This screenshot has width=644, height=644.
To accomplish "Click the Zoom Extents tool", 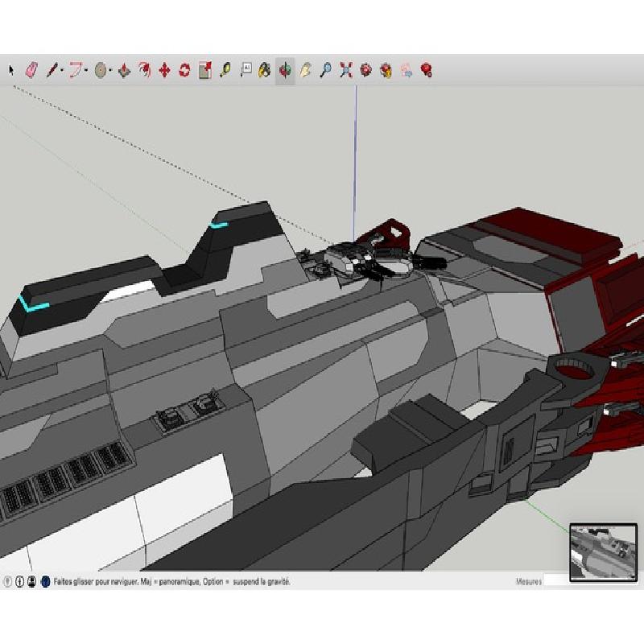I will (x=346, y=71).
